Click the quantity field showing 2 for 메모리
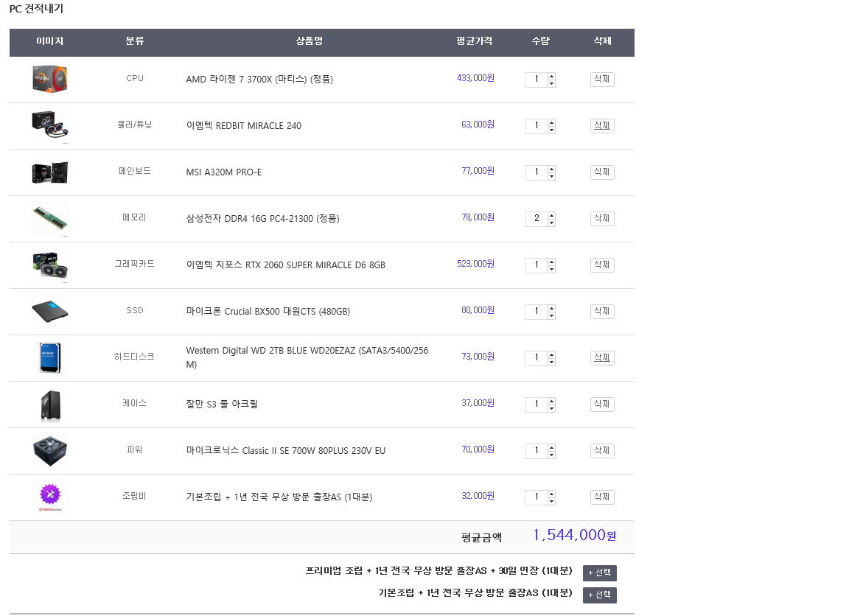This screenshot has width=849, height=616. [537, 219]
